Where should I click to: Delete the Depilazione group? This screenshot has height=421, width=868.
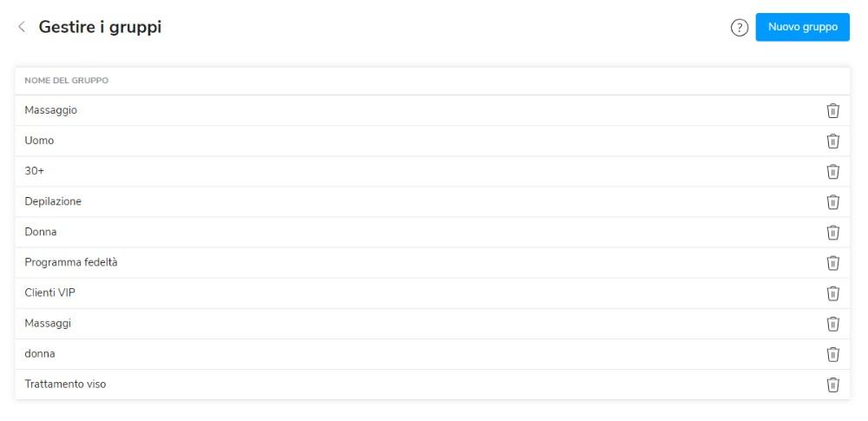point(832,201)
